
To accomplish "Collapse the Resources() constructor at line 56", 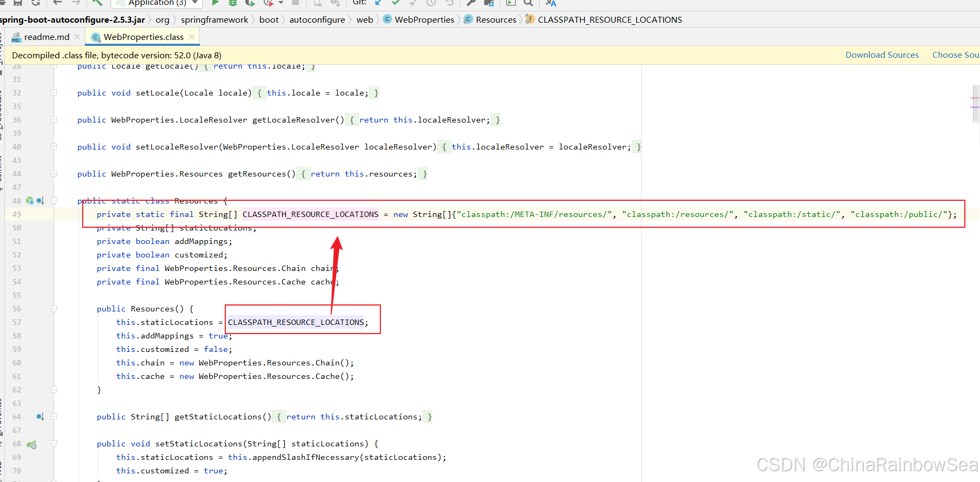I will click(54, 309).
